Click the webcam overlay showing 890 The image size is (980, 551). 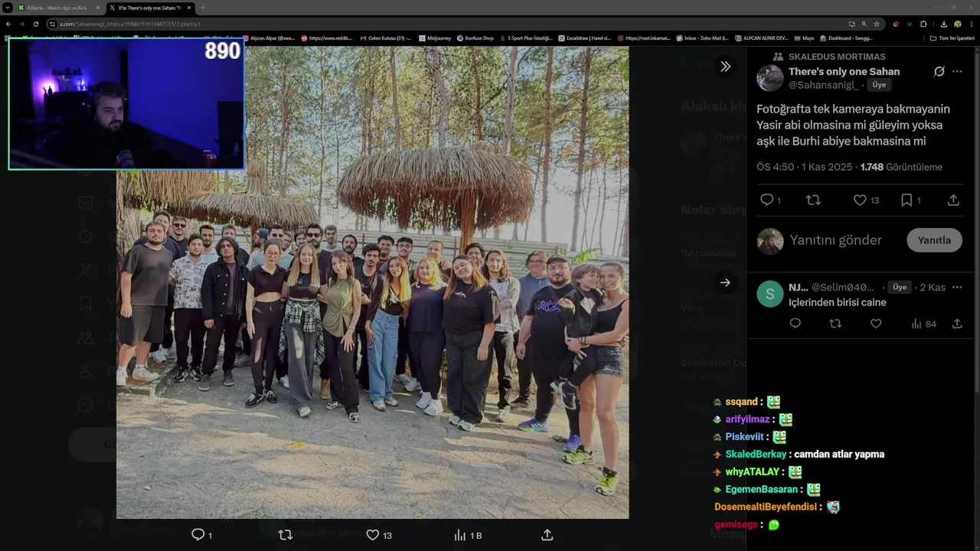[126, 103]
